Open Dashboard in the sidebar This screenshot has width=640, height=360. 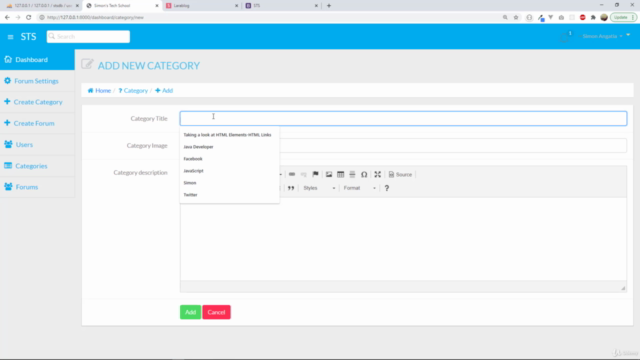coord(37,60)
